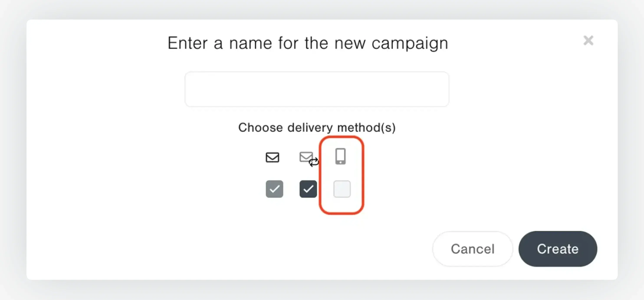Image resolution: width=644 pixels, height=300 pixels.
Task: Disable the first email delivery checkbox
Action: [274, 189]
